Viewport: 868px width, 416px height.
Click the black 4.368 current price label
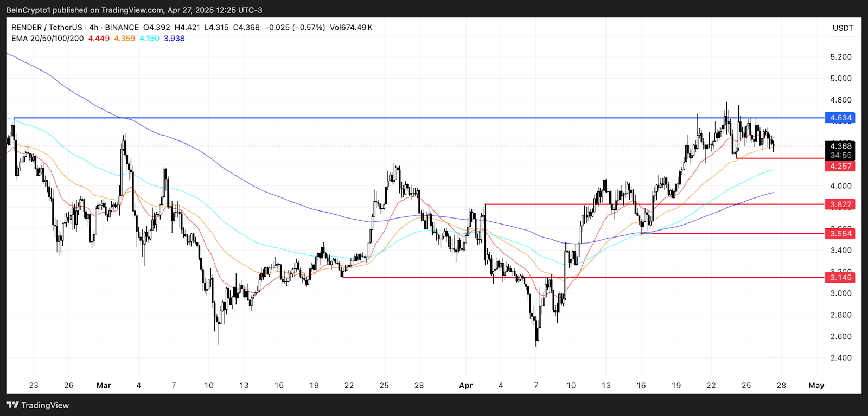[840, 146]
